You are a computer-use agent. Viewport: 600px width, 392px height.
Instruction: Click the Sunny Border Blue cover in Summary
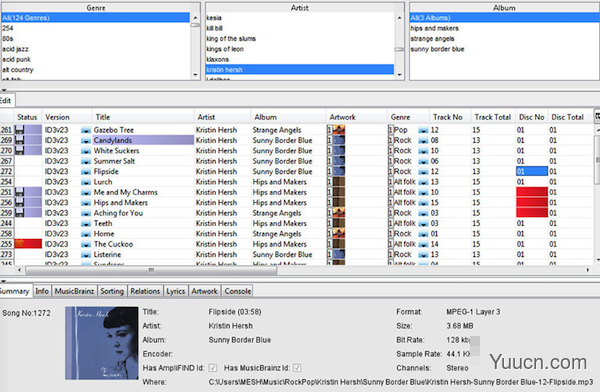click(x=101, y=343)
